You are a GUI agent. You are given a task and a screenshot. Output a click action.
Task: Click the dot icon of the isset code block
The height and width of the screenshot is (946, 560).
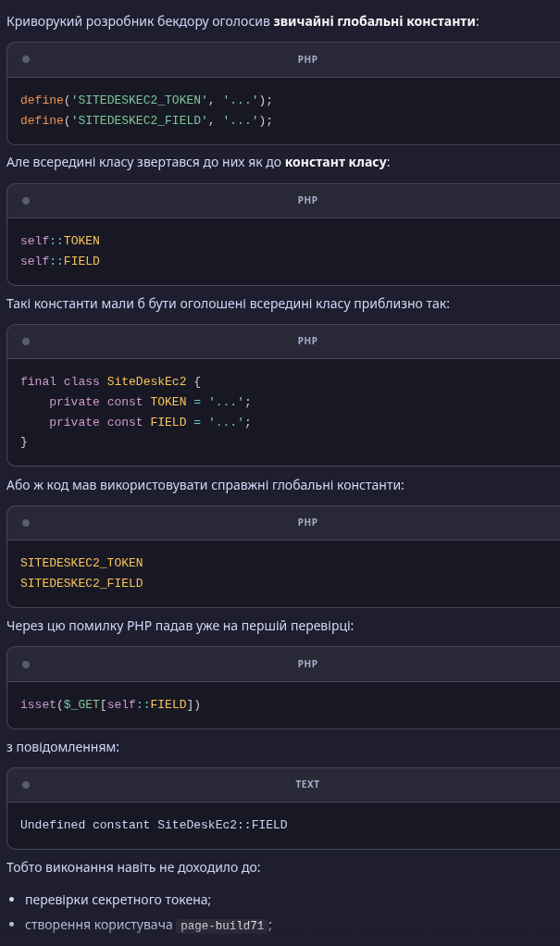26,665
